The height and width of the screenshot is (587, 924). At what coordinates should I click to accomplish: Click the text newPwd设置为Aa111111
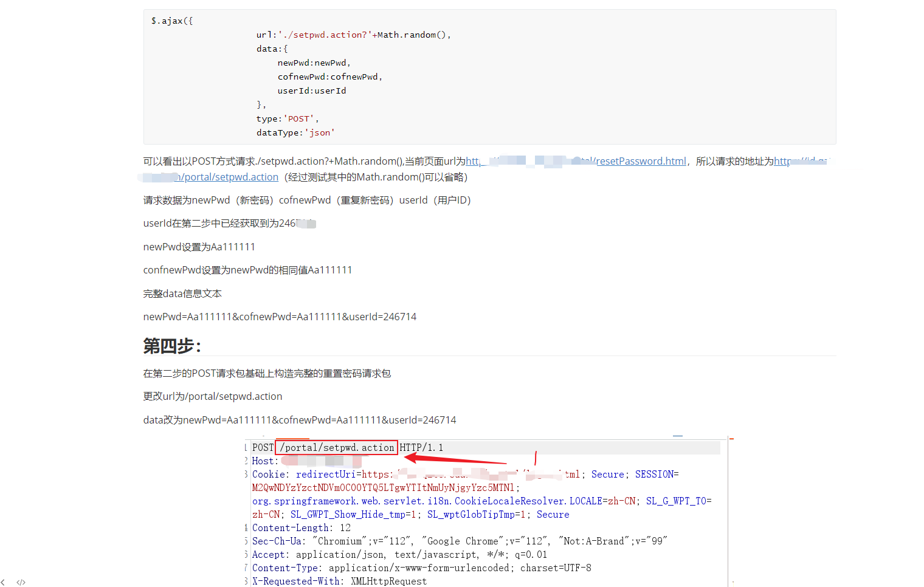click(199, 247)
